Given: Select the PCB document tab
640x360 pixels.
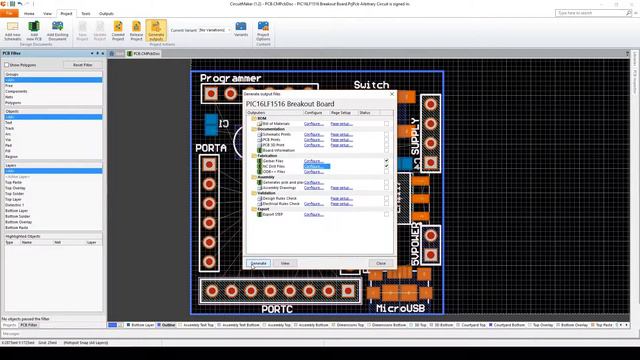Looking at the screenshot, I should pyautogui.click(x=144, y=53).
